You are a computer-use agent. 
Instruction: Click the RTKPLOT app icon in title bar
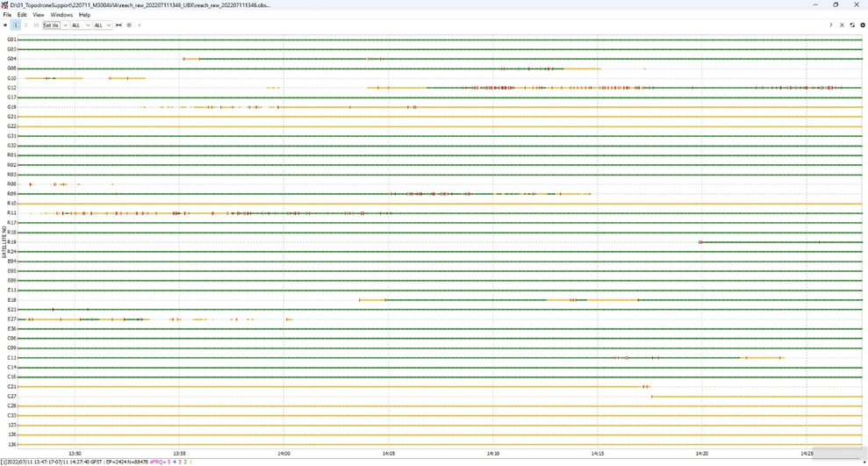4,5
